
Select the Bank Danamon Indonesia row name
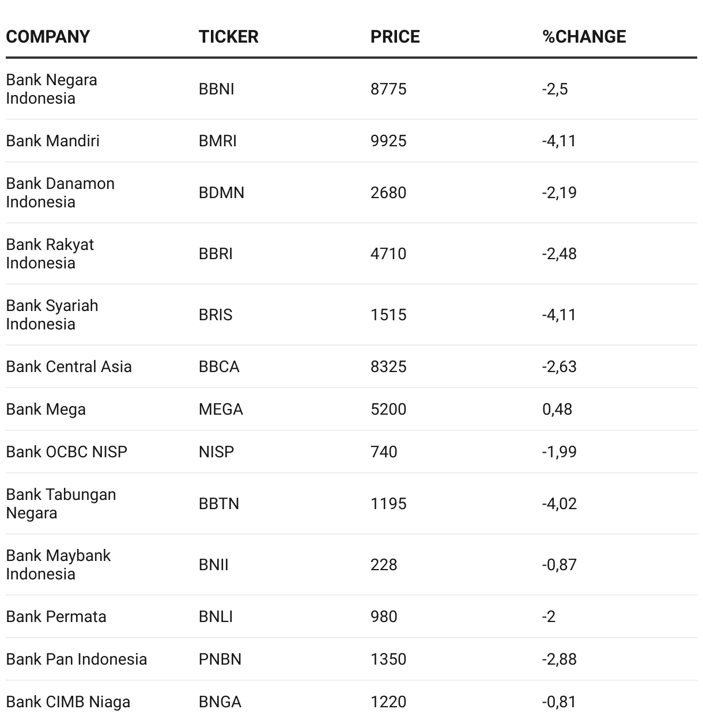tap(60, 192)
